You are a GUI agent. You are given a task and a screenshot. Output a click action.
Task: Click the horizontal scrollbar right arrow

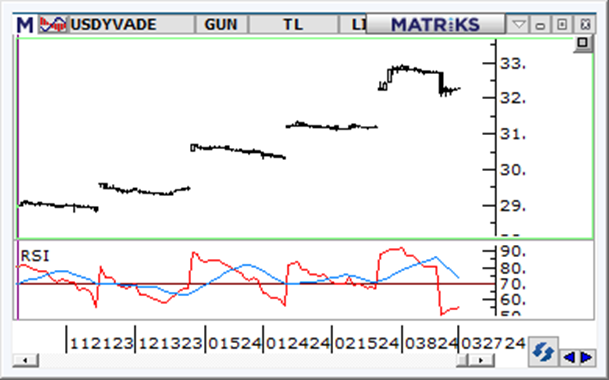point(482,360)
